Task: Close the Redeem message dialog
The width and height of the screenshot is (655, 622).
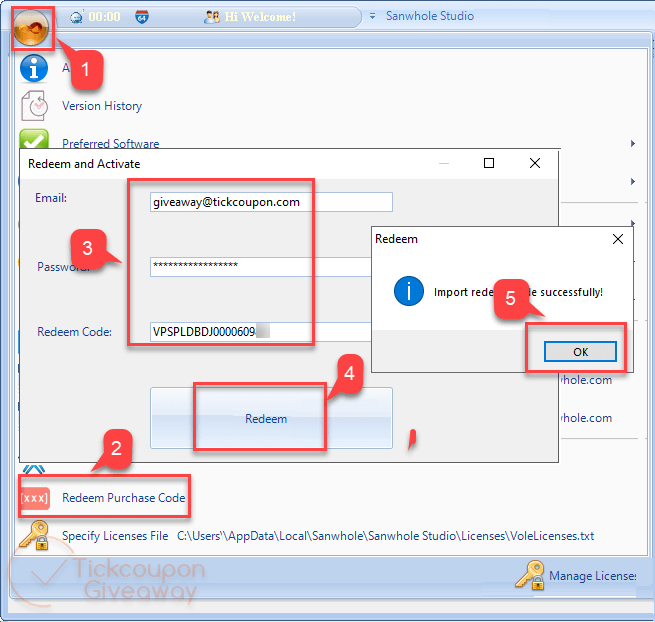Action: [x=618, y=239]
